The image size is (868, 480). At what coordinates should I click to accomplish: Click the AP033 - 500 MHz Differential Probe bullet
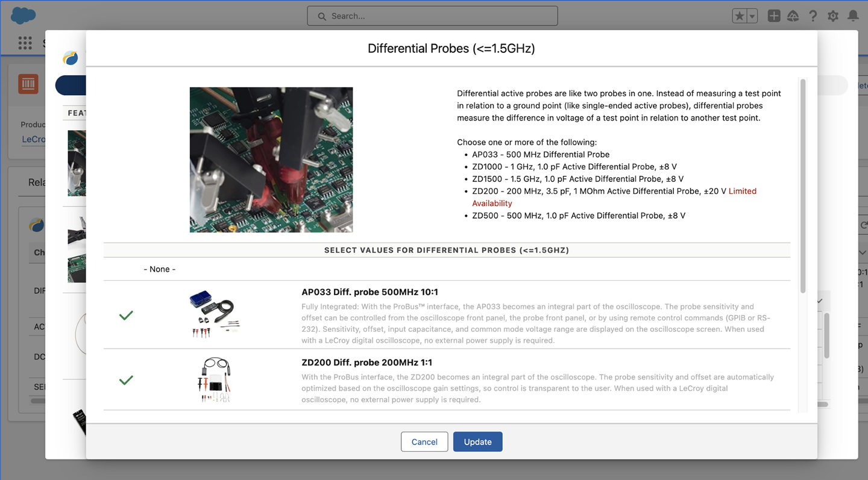541,154
